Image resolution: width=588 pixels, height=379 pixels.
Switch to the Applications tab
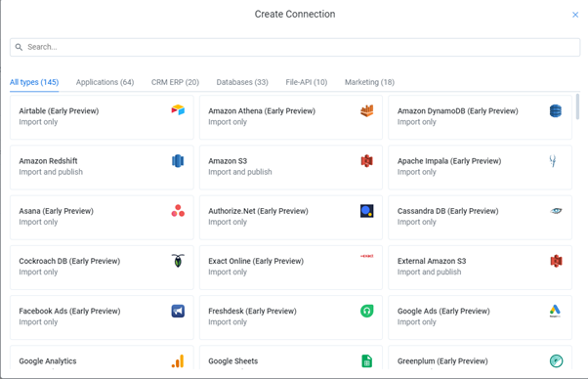click(105, 82)
